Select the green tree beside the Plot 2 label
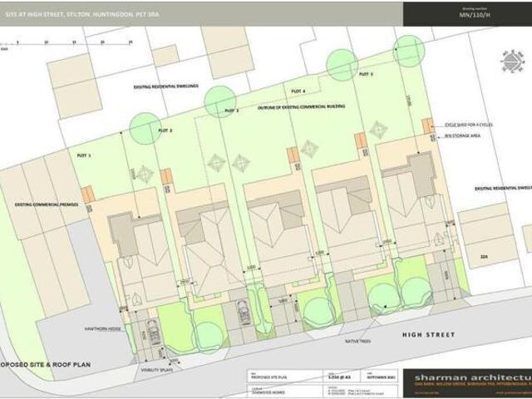The width and height of the screenshot is (532, 399). point(145,128)
